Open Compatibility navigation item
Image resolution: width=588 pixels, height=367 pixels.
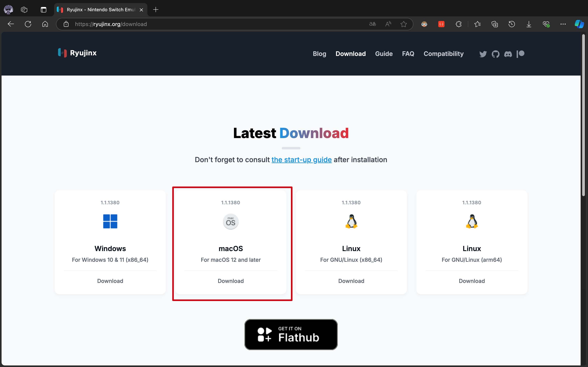(443, 54)
